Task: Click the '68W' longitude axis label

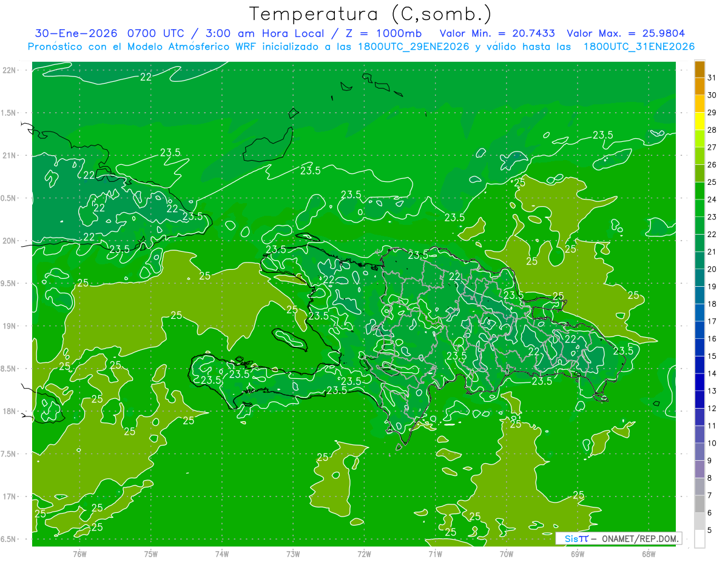Action: [x=649, y=554]
